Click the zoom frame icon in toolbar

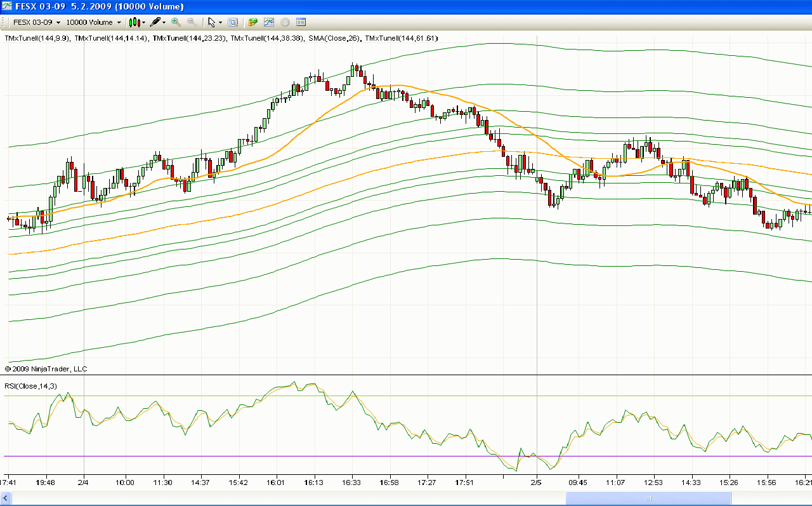tap(233, 22)
